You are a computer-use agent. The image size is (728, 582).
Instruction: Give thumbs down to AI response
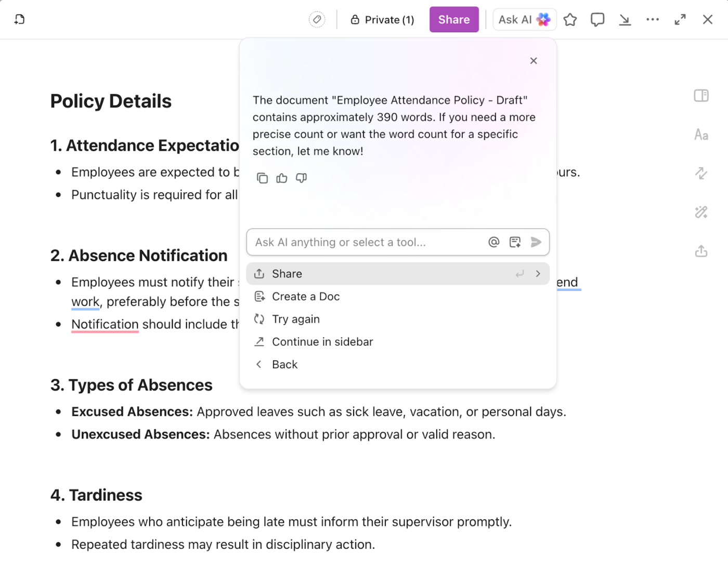tap(302, 178)
